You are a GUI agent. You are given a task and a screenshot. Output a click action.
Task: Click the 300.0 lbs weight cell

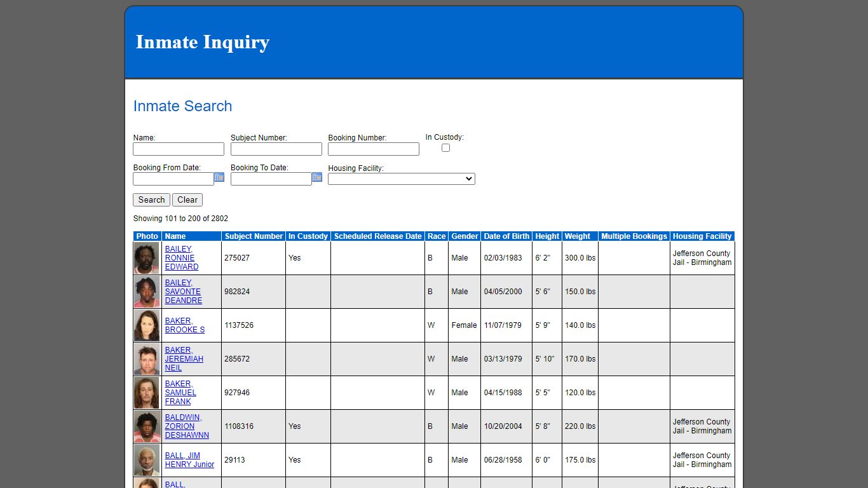pos(580,258)
